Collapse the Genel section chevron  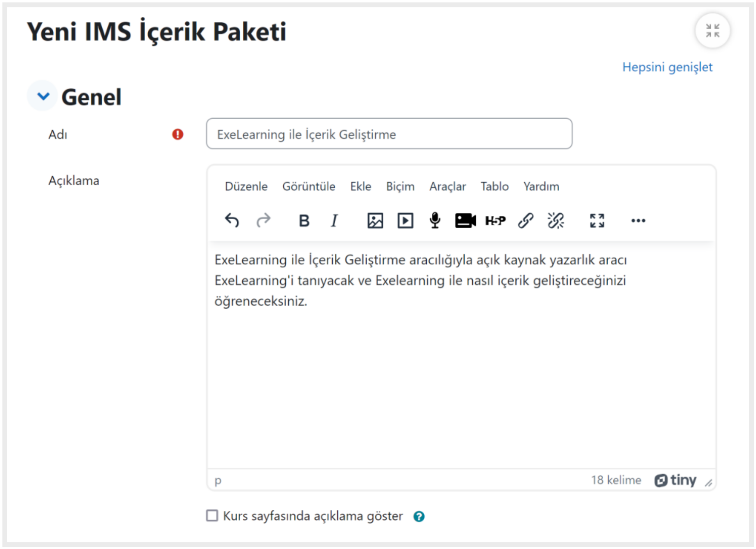[x=43, y=96]
